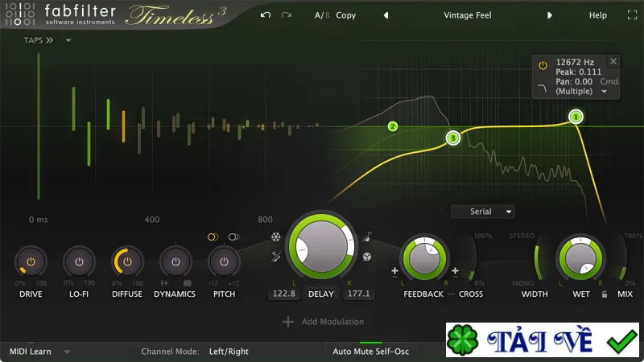Click the dice icon beside the delay knob
The image size is (644, 362).
click(367, 257)
